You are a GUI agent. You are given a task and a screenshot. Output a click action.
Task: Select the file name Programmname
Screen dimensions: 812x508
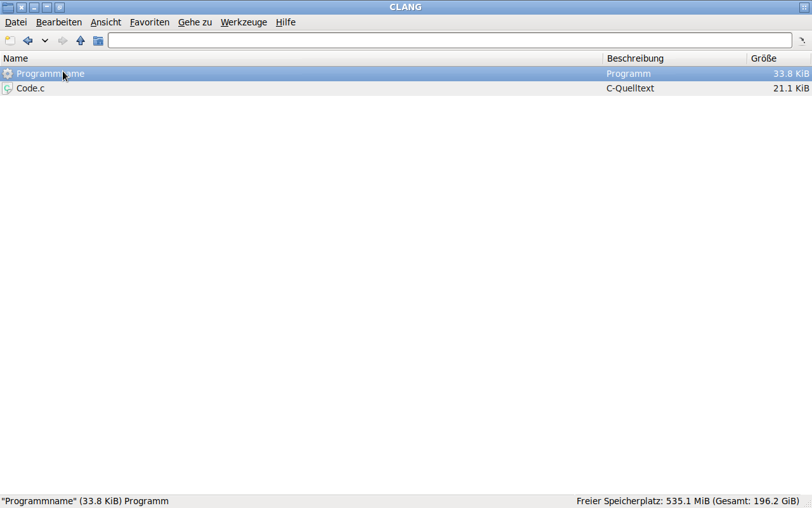[x=50, y=74]
